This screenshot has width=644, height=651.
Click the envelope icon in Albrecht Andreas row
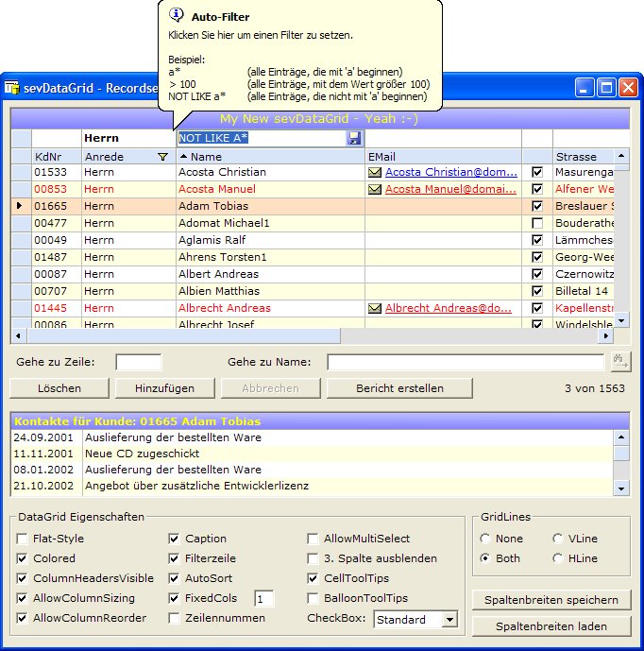pos(375,308)
